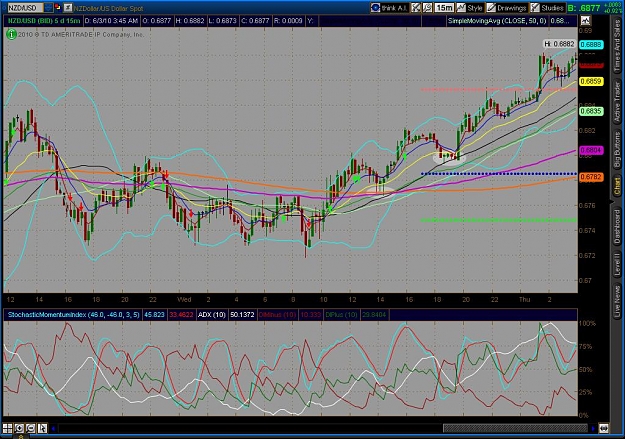
Task: Click the Wed date marker on time axis
Action: pos(184,299)
